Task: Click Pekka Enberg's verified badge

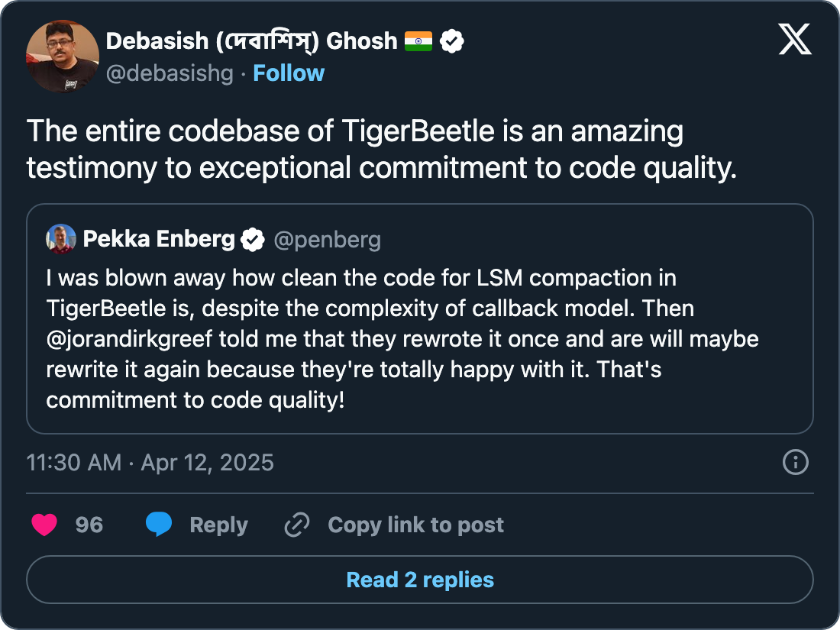Action: coord(253,240)
